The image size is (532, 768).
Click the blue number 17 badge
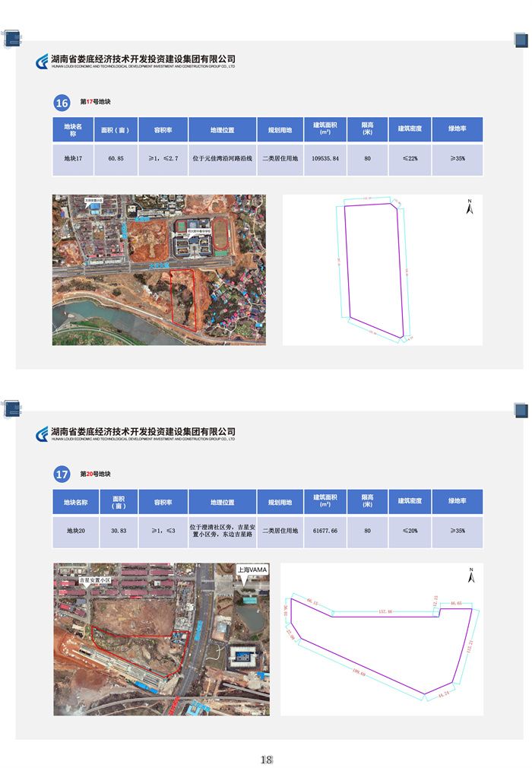click(62, 474)
